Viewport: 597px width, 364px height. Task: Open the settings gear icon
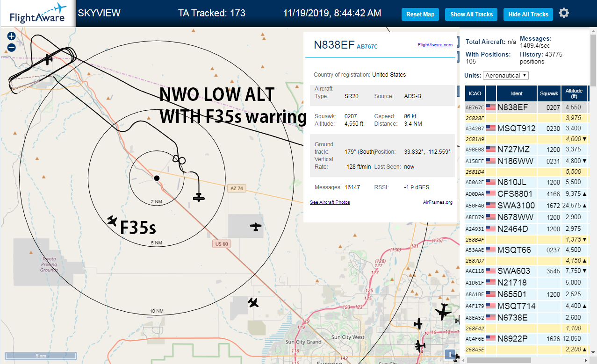[x=564, y=13]
